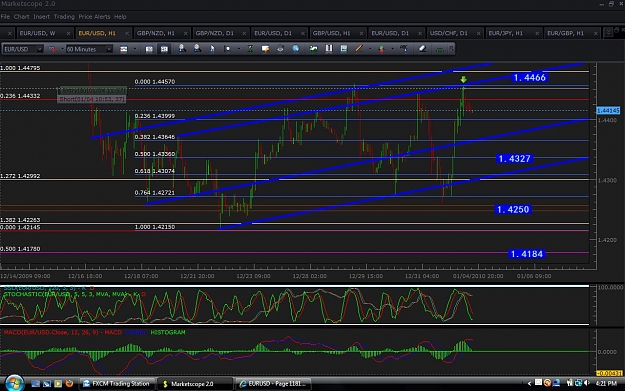This screenshot has height=391, width=625.
Task: Click the label comment toolbar icon
Action: click(x=265, y=49)
